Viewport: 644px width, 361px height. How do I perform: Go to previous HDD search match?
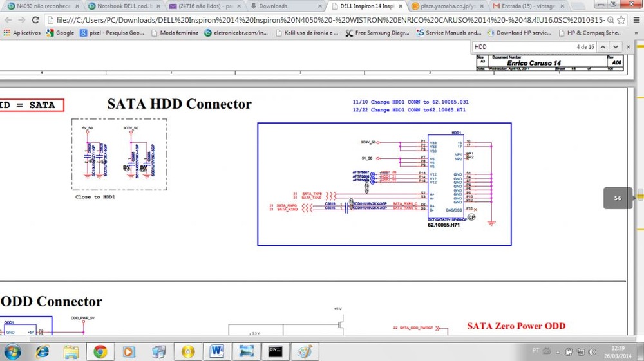pyautogui.click(x=603, y=47)
